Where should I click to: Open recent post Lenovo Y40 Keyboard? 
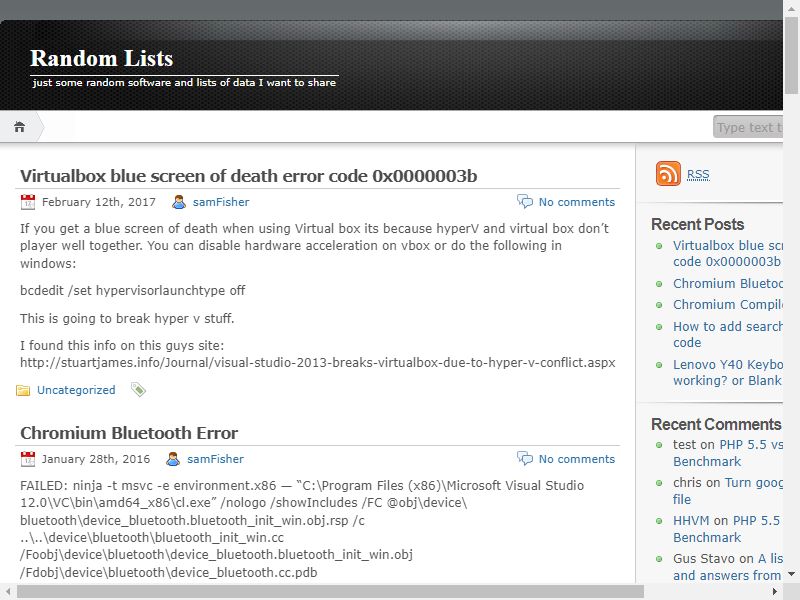point(728,372)
